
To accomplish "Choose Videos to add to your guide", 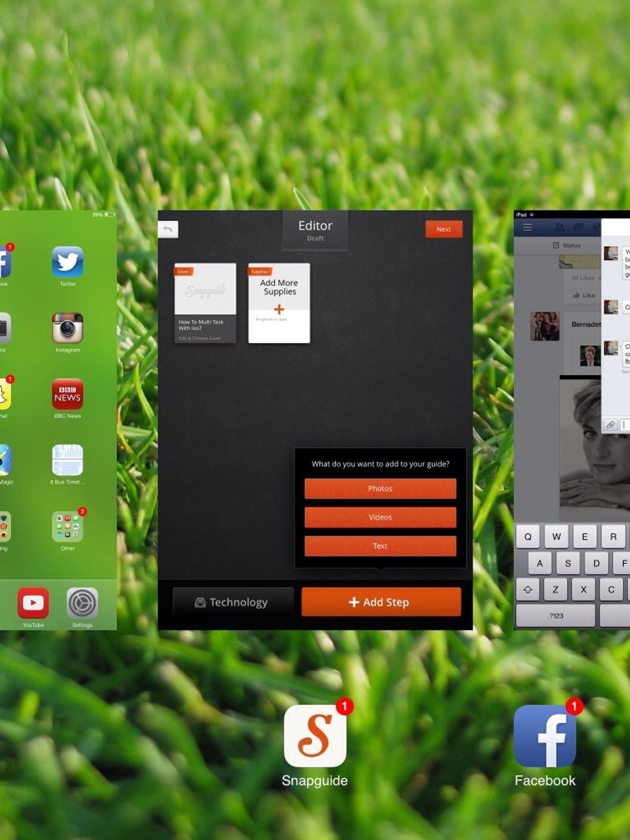I will pos(380,517).
